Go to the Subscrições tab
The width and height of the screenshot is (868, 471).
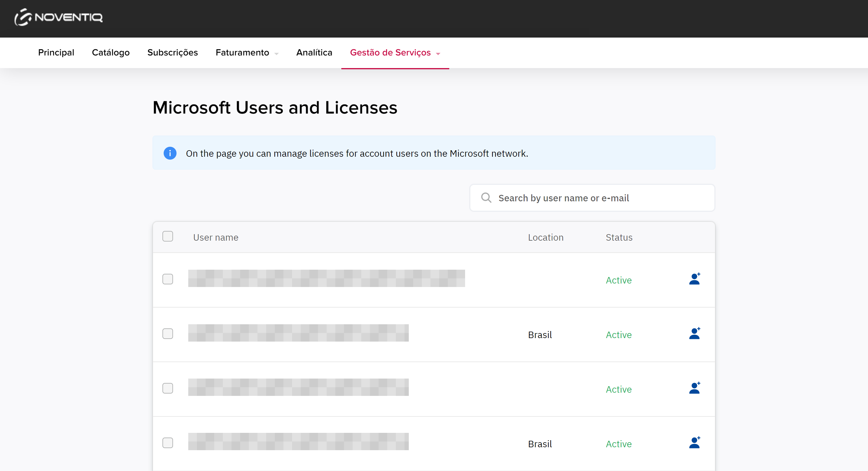(172, 53)
